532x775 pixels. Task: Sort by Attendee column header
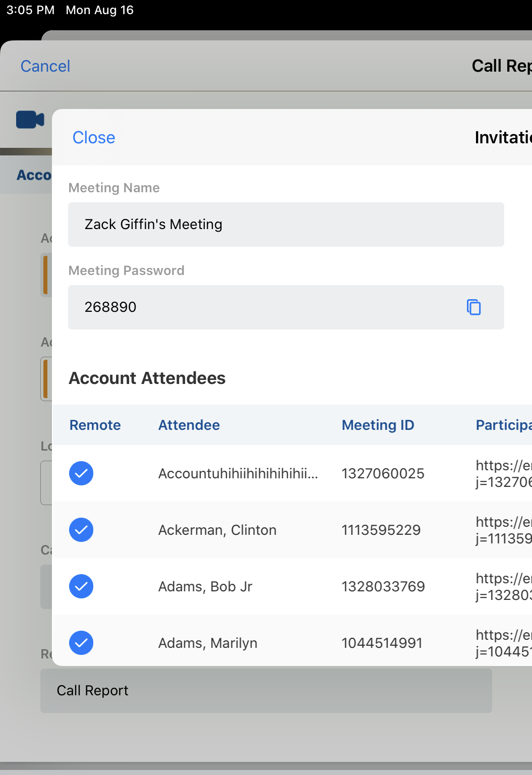(x=189, y=425)
